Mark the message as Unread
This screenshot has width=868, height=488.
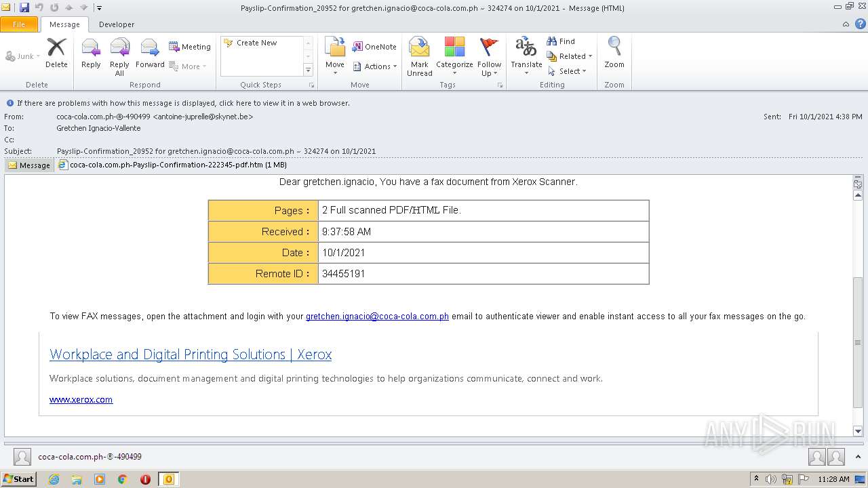[x=420, y=56]
